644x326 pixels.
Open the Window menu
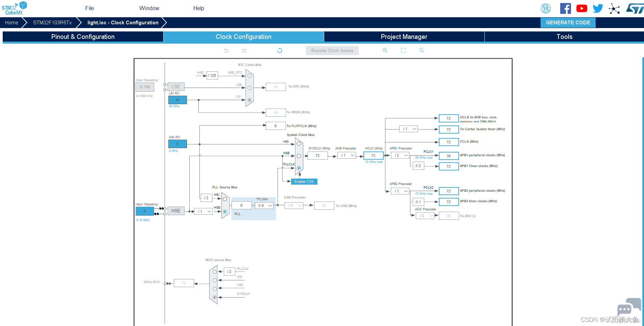(149, 8)
